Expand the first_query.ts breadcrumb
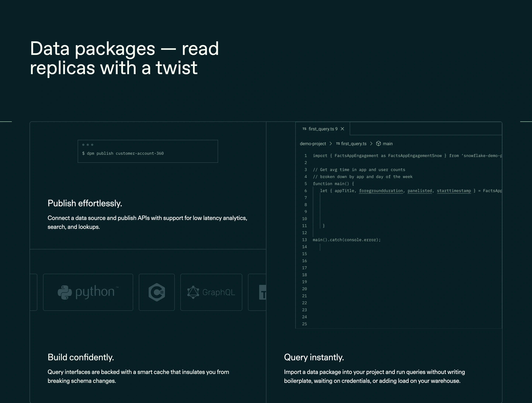This screenshot has width=532, height=403. click(353, 143)
